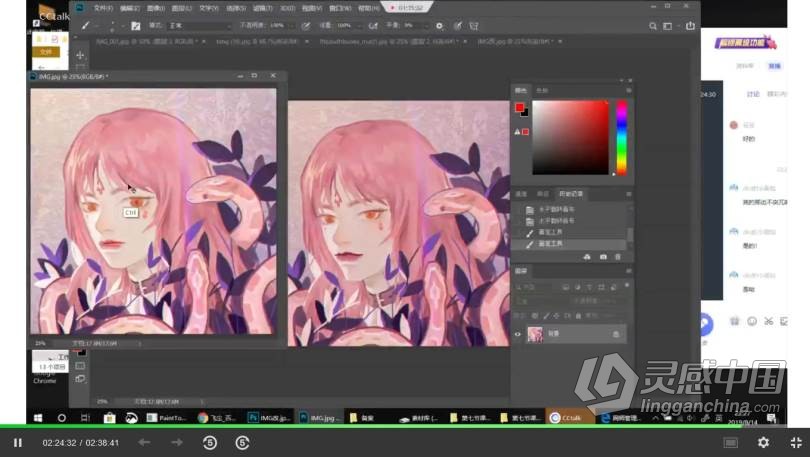Click the emoji icon in CCtalk chat

(752, 321)
